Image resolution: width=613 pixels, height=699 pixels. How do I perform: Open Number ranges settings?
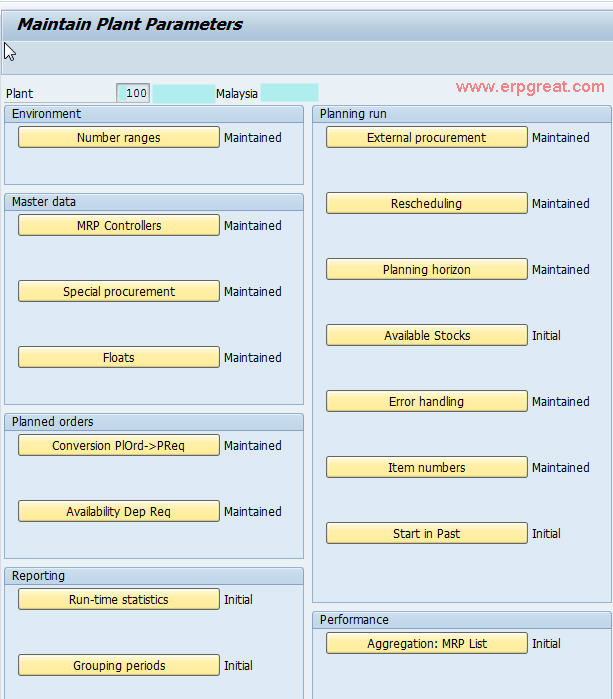[119, 137]
